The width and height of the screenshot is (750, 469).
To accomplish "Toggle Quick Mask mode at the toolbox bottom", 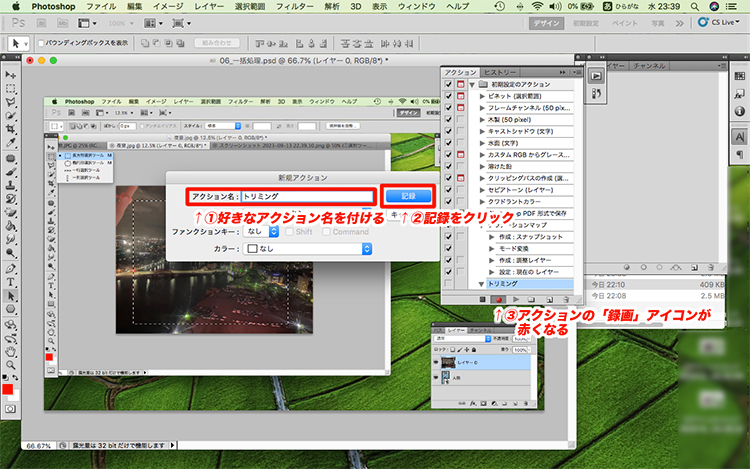I will (11, 409).
